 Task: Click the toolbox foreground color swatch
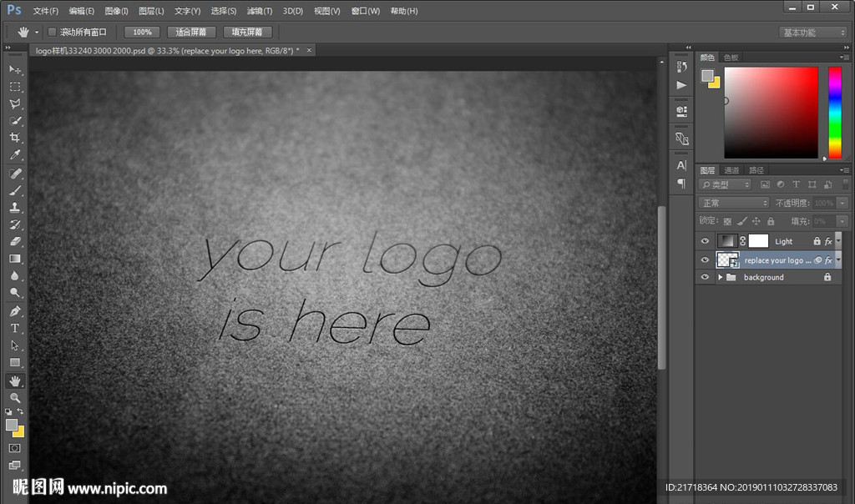tap(12, 425)
